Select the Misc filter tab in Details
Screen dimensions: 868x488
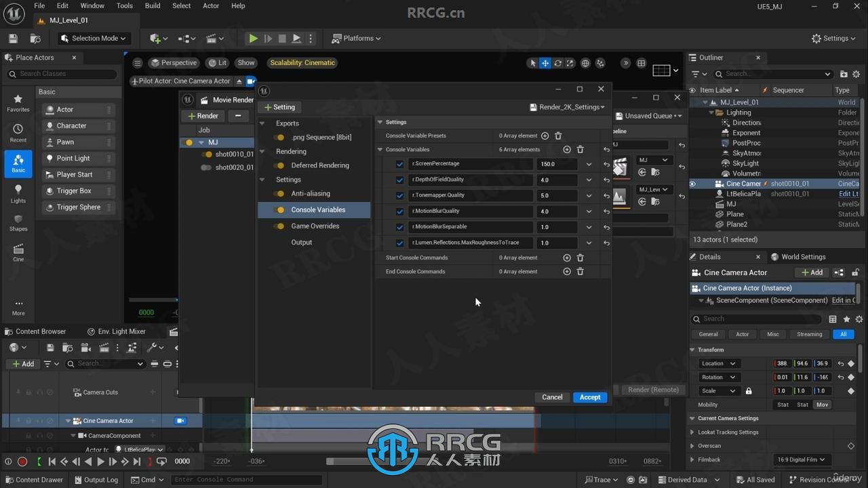point(773,334)
